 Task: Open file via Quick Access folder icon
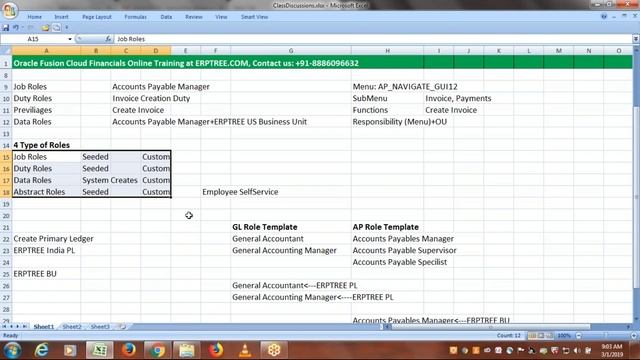pos(46,28)
